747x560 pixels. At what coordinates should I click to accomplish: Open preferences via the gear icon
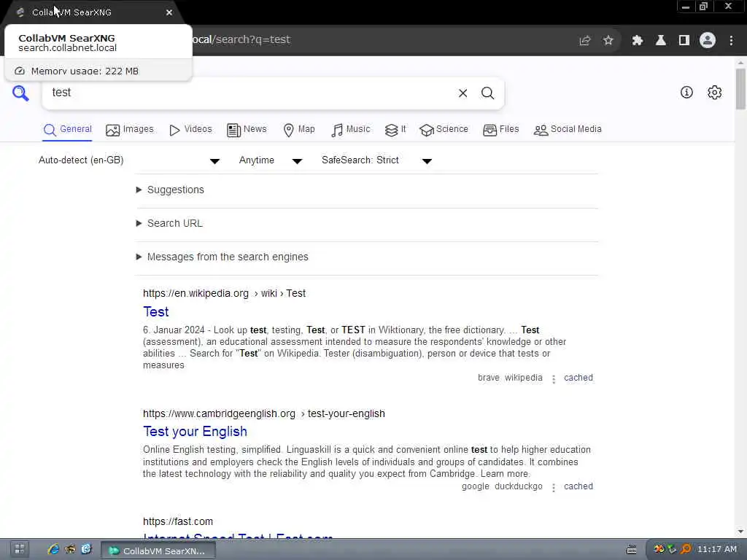715,93
